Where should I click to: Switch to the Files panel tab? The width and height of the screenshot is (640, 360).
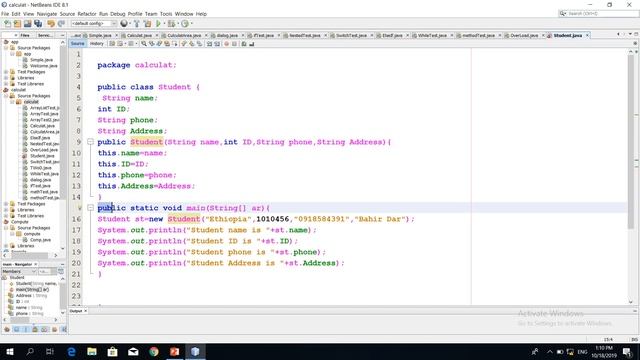[x=25, y=36]
